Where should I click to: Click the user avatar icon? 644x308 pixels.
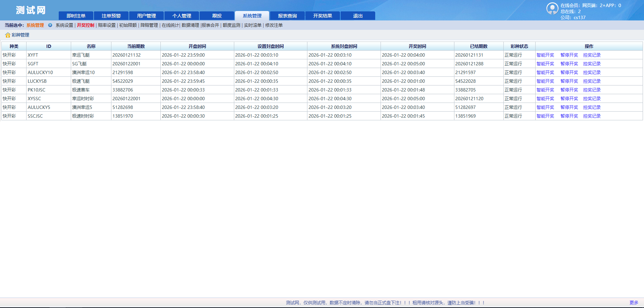point(552,9)
